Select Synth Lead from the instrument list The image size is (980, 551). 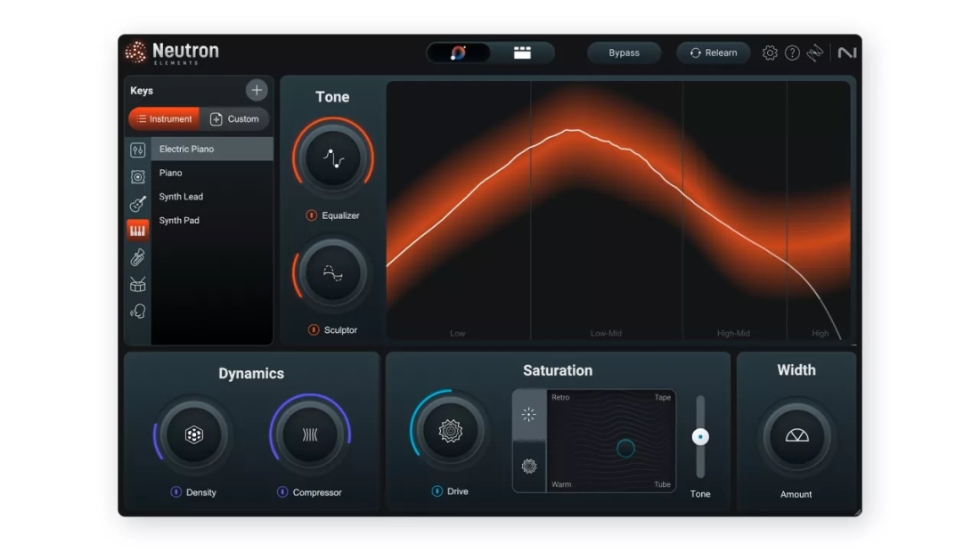click(x=181, y=197)
